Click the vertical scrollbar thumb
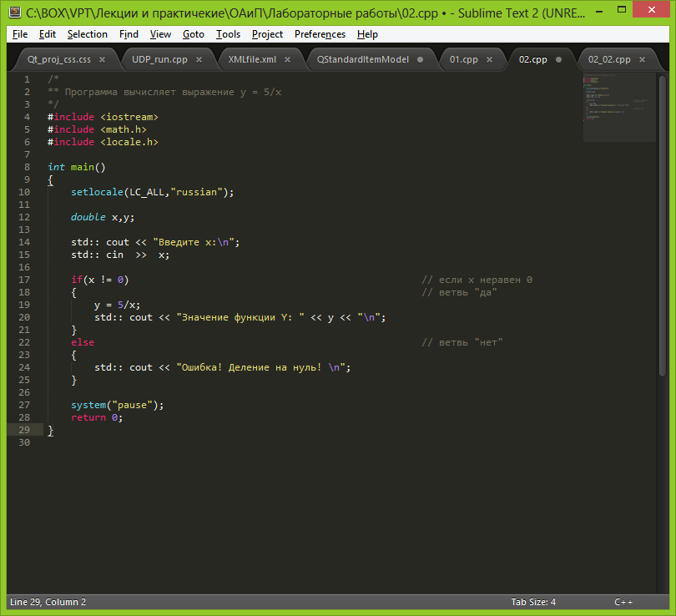The width and height of the screenshot is (676, 616). (663, 226)
